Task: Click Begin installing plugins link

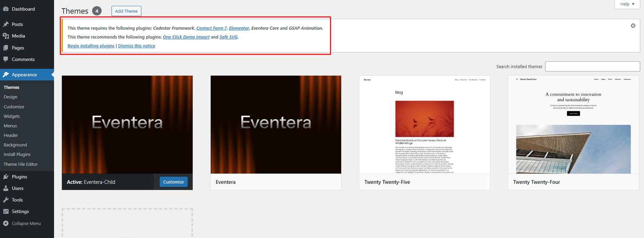Action: [x=91, y=46]
